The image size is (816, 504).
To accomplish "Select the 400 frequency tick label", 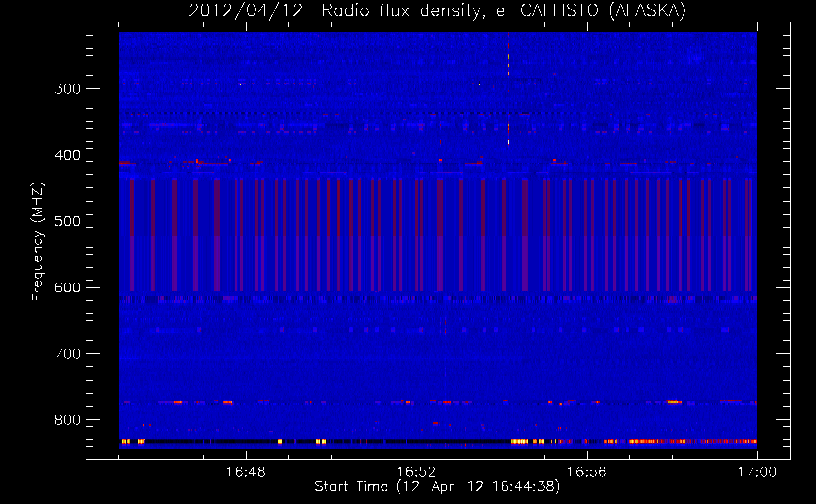I will click(x=68, y=155).
